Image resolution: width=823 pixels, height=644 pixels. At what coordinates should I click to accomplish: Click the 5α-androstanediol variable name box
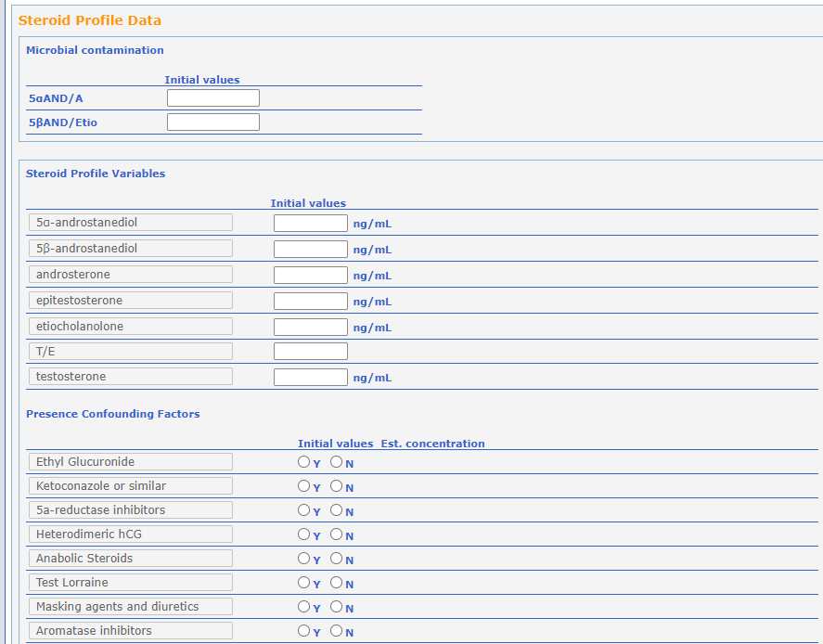tap(131, 222)
